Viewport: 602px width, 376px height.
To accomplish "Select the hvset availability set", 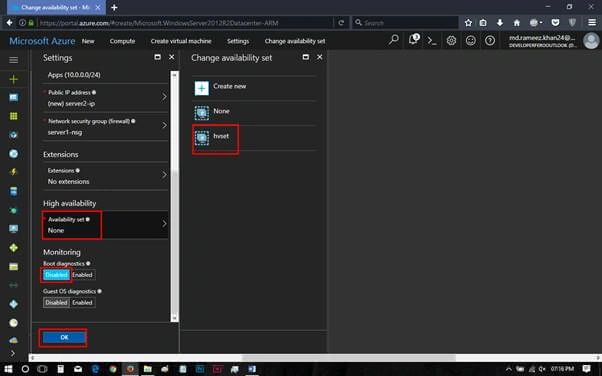I will (254, 138).
